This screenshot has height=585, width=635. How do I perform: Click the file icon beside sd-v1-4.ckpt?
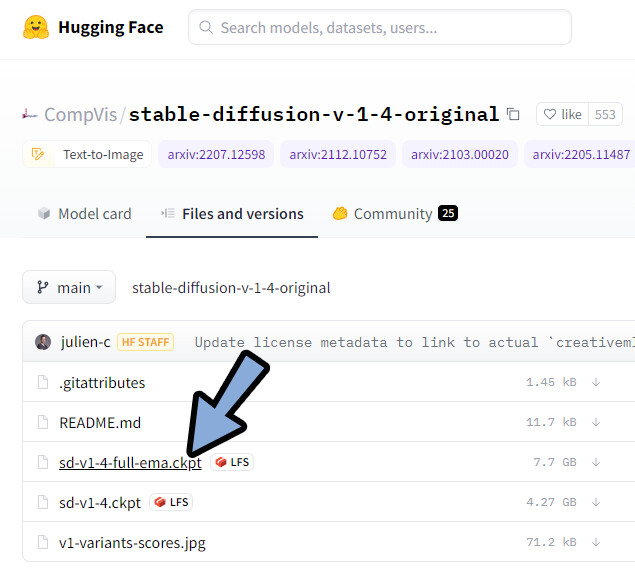(43, 502)
